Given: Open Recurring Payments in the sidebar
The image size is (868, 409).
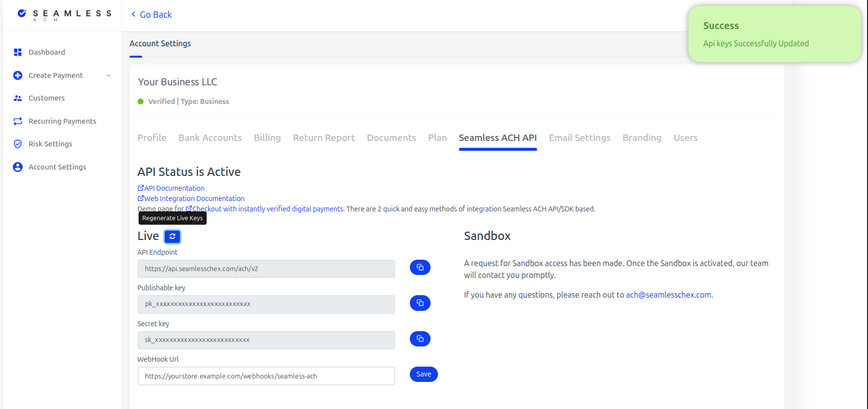Looking at the screenshot, I should [63, 121].
